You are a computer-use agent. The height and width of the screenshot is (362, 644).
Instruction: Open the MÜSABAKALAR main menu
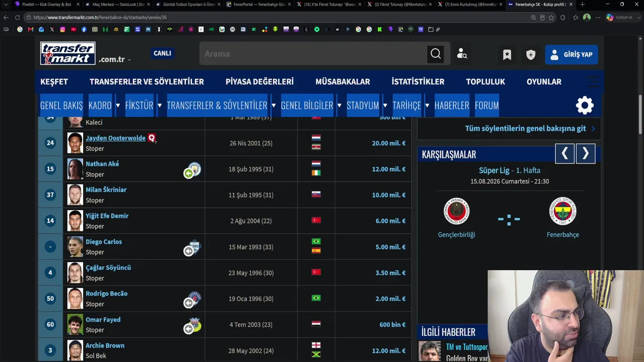[343, 81]
